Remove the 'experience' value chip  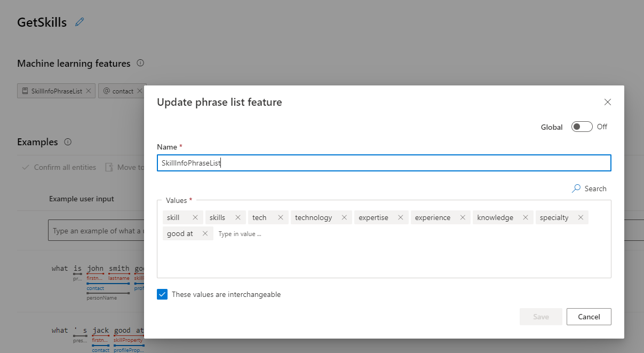point(463,217)
